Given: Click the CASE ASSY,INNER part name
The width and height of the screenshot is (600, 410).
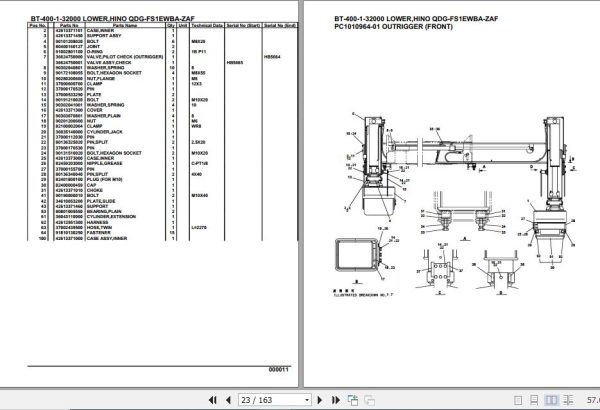Looking at the screenshot, I should pos(107,238).
